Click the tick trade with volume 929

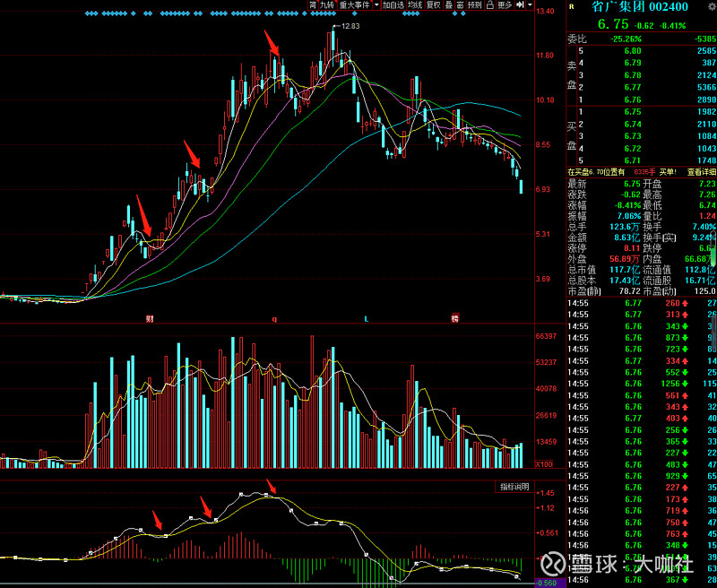click(674, 476)
